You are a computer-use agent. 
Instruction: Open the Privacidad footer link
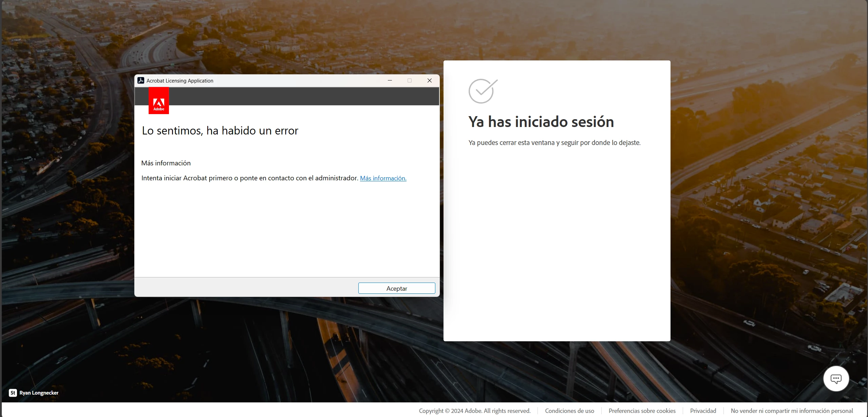[x=703, y=411]
